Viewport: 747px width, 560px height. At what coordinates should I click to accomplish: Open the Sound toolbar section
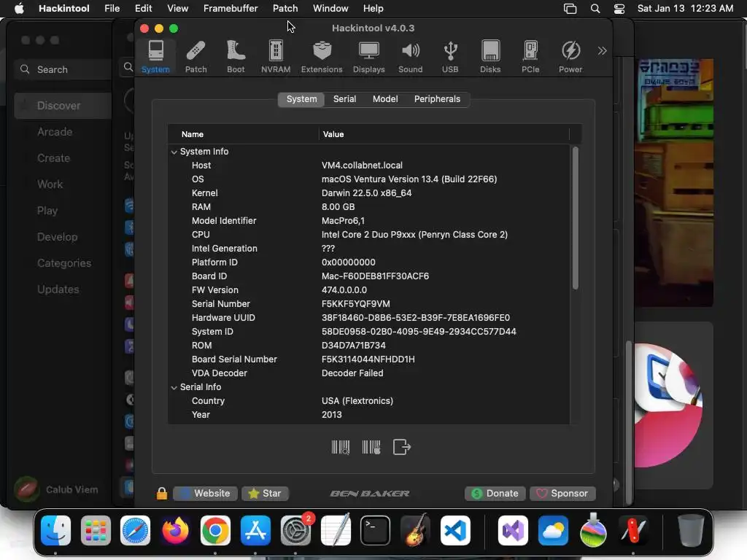410,56
